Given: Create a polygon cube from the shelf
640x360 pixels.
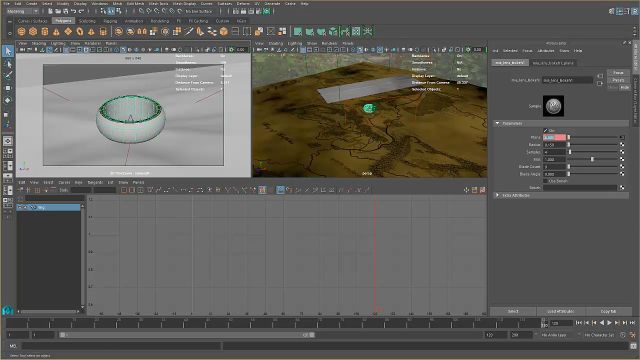Looking at the screenshot, I should (33, 31).
